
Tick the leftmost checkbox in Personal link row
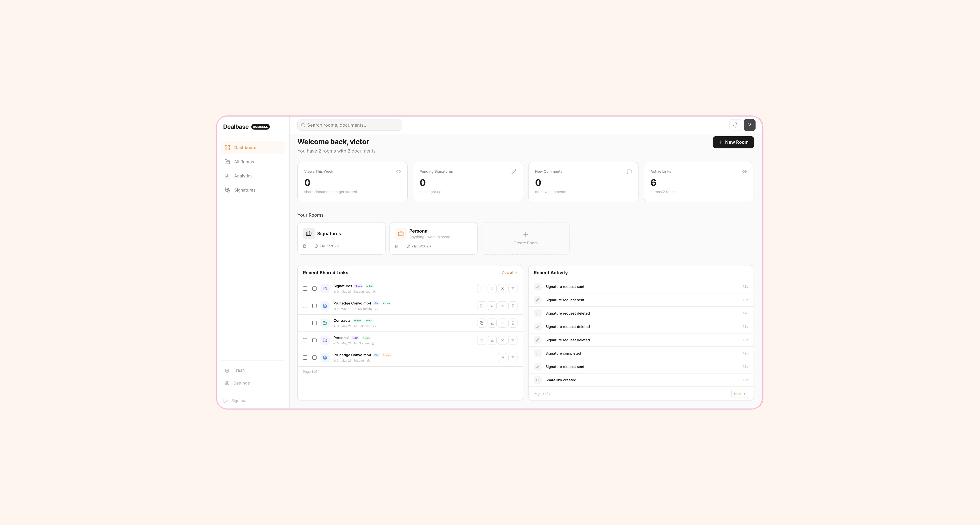click(305, 341)
